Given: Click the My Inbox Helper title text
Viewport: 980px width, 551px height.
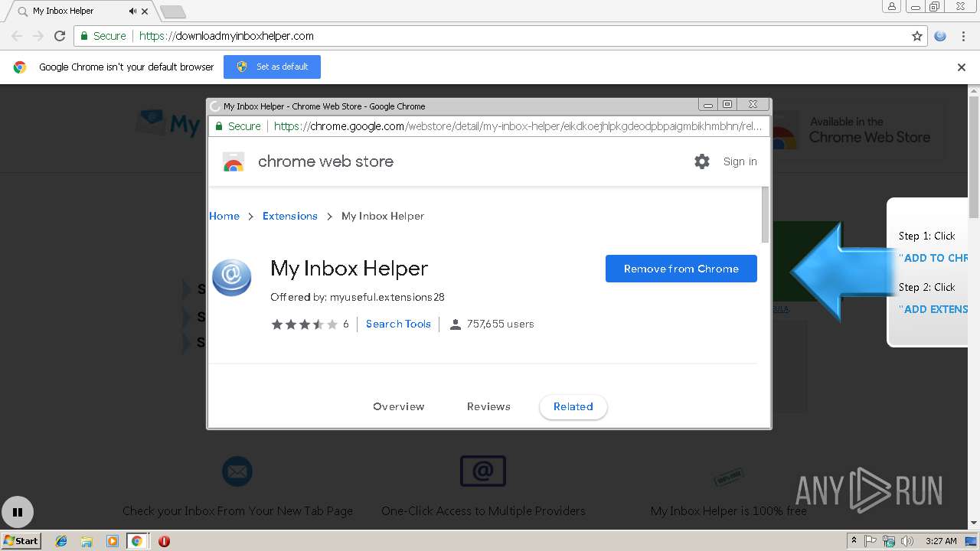Looking at the screenshot, I should (349, 269).
